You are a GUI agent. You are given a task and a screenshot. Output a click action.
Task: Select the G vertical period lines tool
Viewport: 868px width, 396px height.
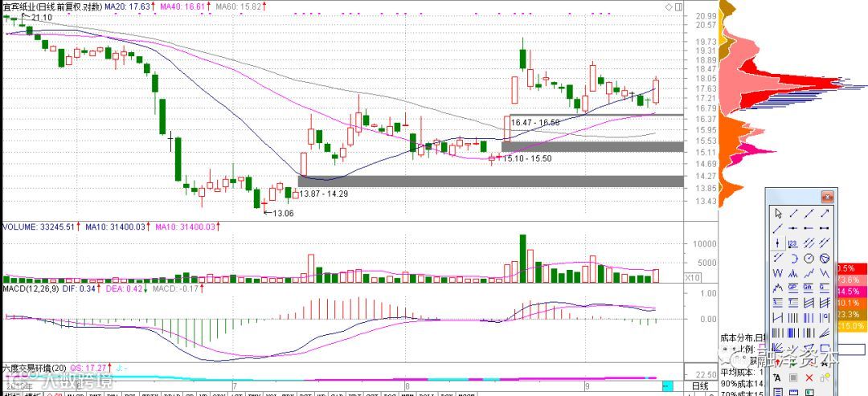825,317
